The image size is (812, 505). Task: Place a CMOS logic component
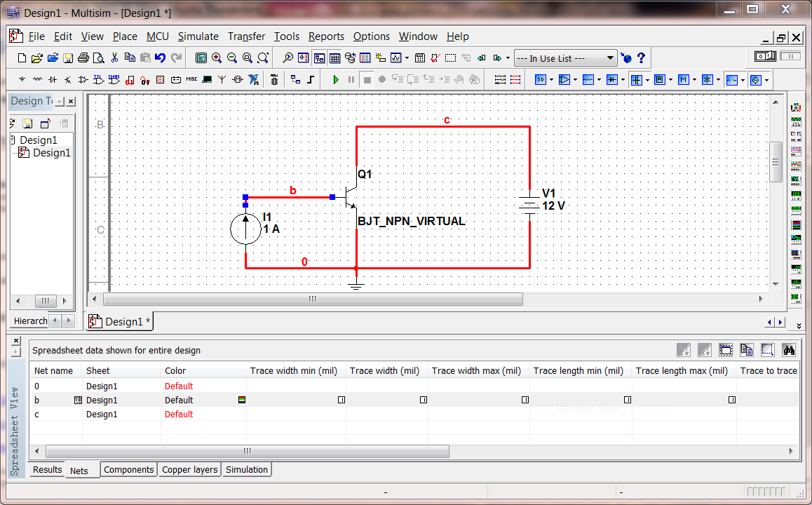coord(114,80)
